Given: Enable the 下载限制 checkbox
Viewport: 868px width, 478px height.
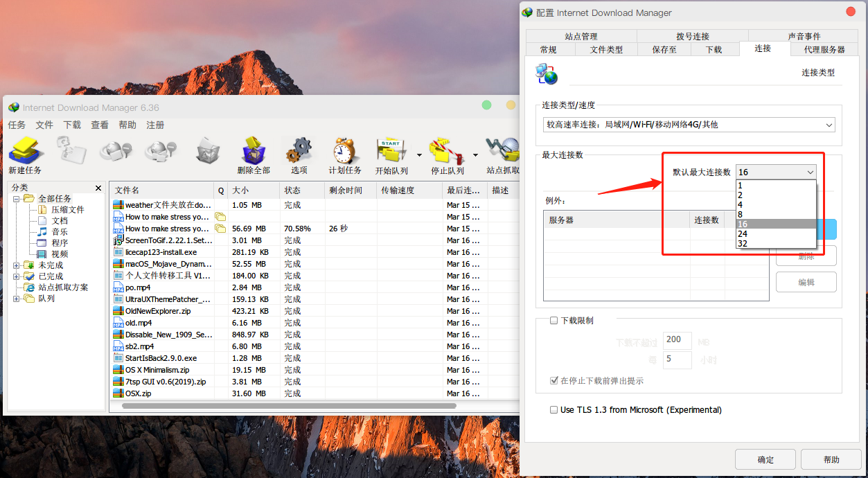Looking at the screenshot, I should click(553, 321).
